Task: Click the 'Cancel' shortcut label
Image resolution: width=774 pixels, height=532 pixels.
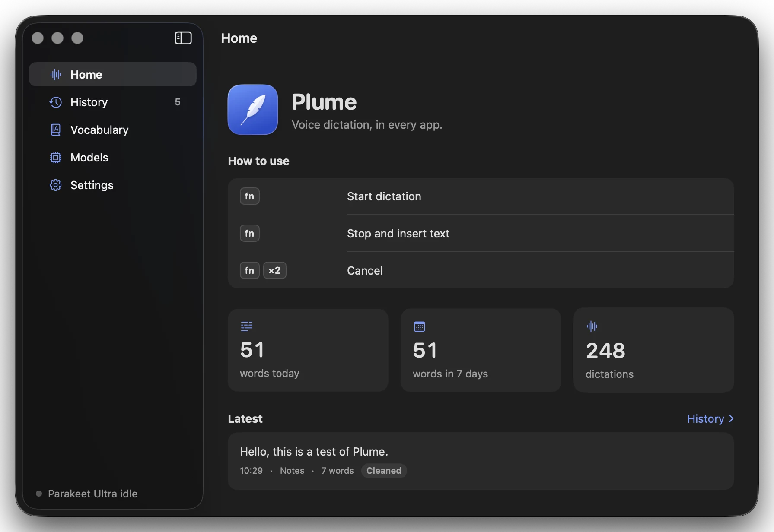Action: pos(365,271)
